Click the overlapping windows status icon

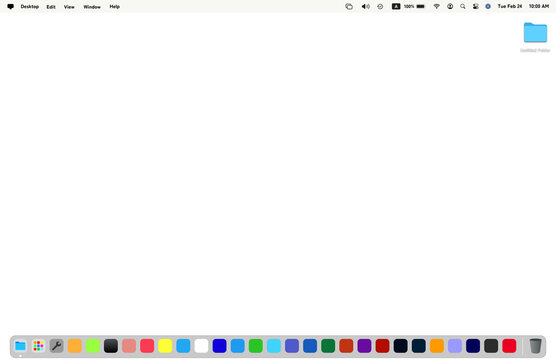(349, 6)
